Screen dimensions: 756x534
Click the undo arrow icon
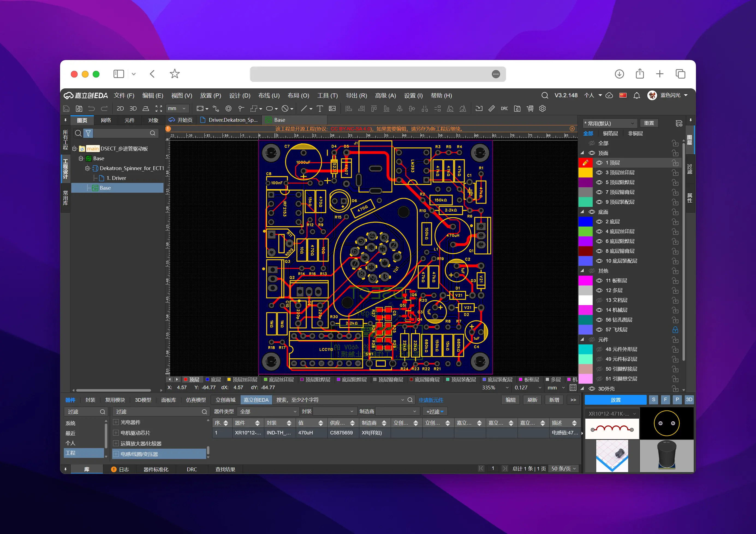point(91,109)
